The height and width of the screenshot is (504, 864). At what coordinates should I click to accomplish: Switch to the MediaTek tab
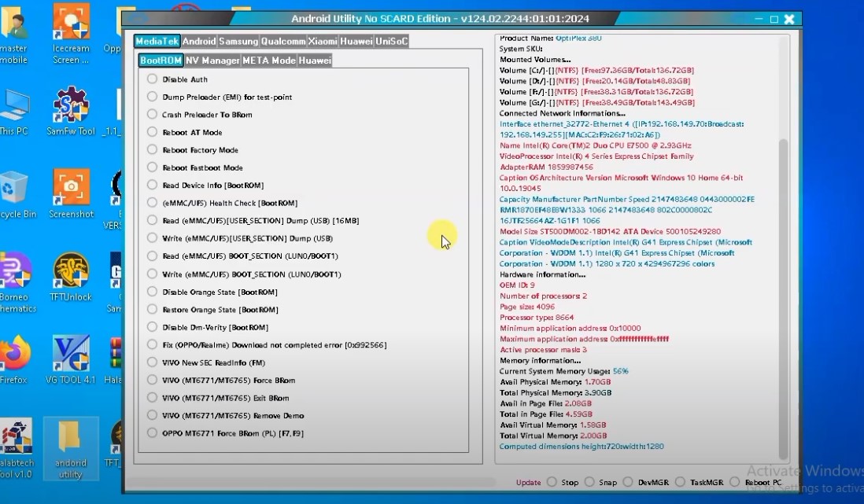(x=157, y=41)
